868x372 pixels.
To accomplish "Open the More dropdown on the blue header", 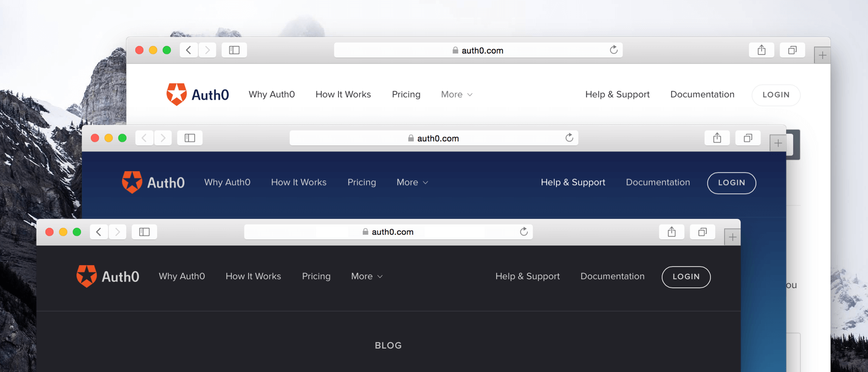I will pyautogui.click(x=412, y=182).
